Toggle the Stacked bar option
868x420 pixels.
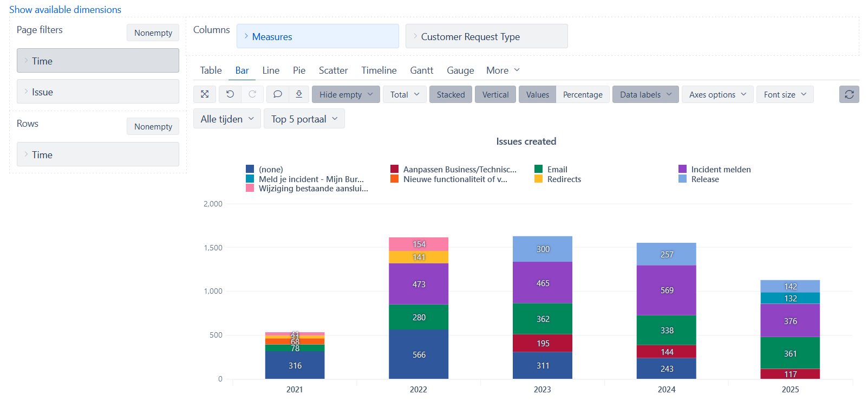pos(451,94)
